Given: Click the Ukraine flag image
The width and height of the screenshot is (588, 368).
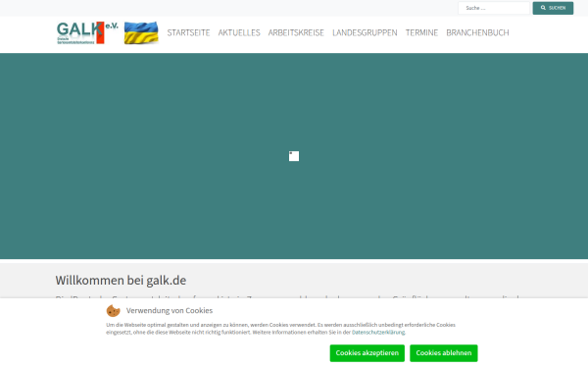Looking at the screenshot, I should point(141,32).
